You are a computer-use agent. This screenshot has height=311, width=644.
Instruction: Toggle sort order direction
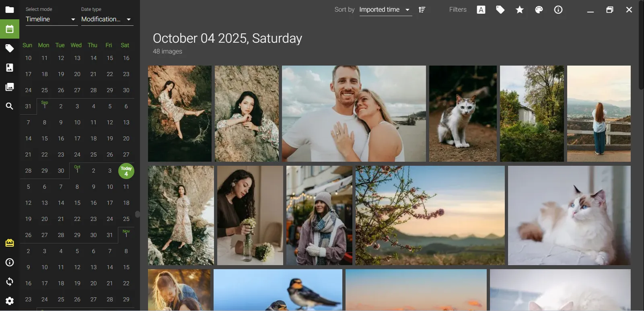tap(422, 10)
